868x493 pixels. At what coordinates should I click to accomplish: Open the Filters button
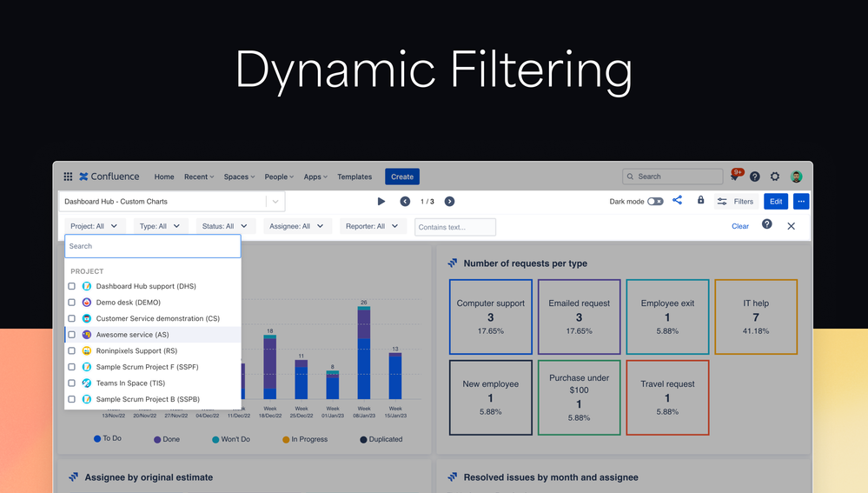(735, 202)
